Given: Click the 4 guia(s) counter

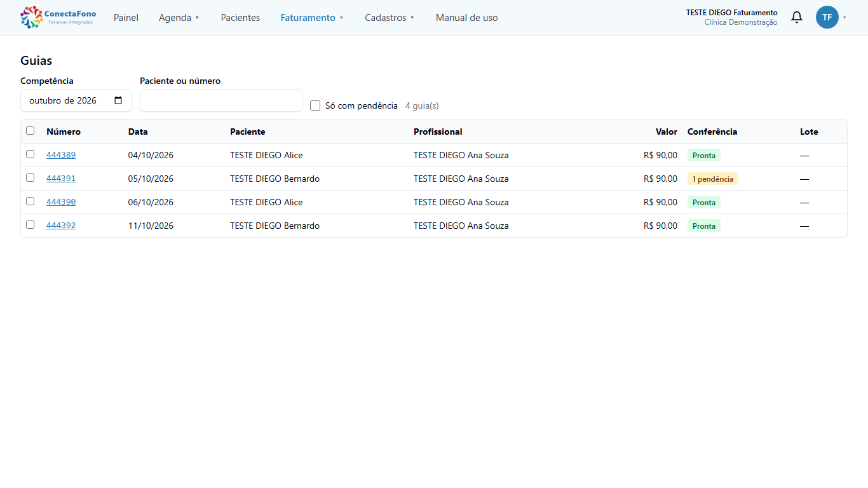Looking at the screenshot, I should pyautogui.click(x=422, y=106).
